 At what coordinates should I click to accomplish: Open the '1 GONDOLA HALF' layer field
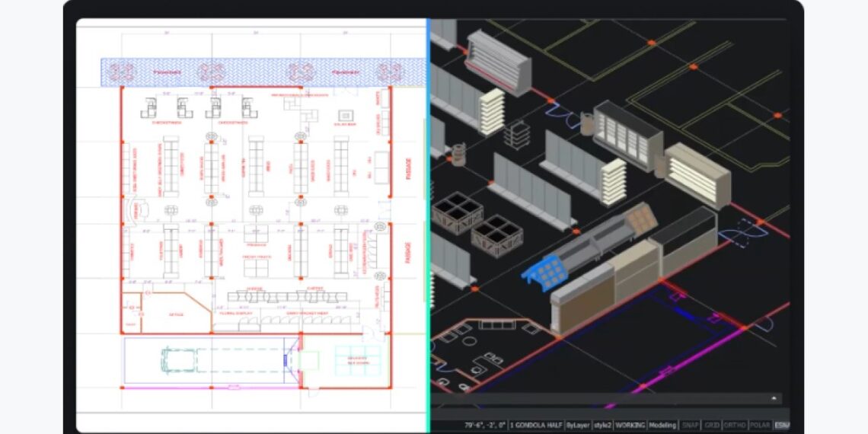(x=537, y=425)
